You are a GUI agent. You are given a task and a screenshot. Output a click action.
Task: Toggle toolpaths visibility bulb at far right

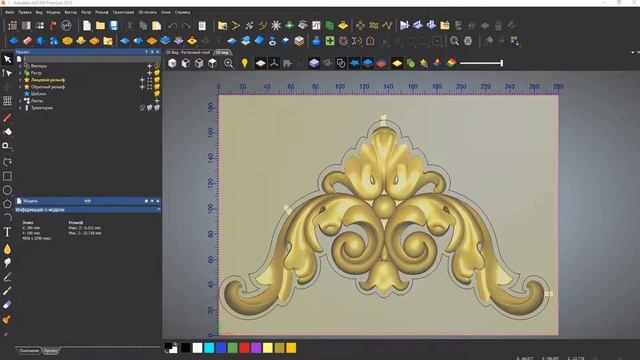tap(157, 108)
